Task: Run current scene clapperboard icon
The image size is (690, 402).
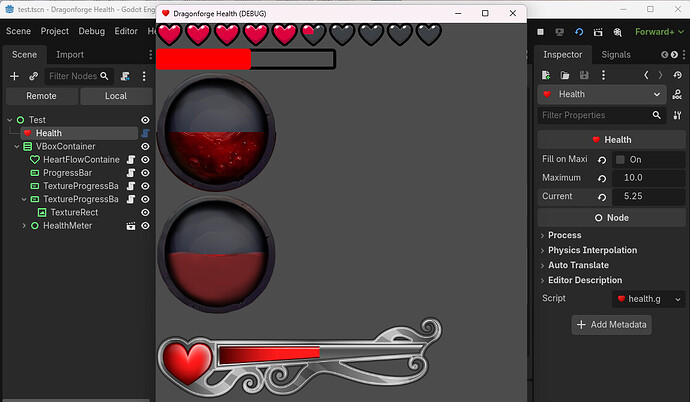Action: [x=598, y=32]
